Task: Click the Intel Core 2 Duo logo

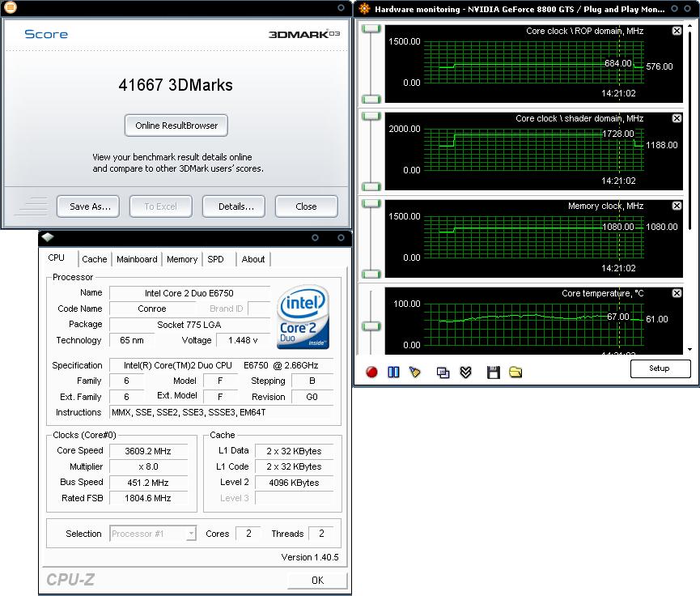Action: point(303,317)
